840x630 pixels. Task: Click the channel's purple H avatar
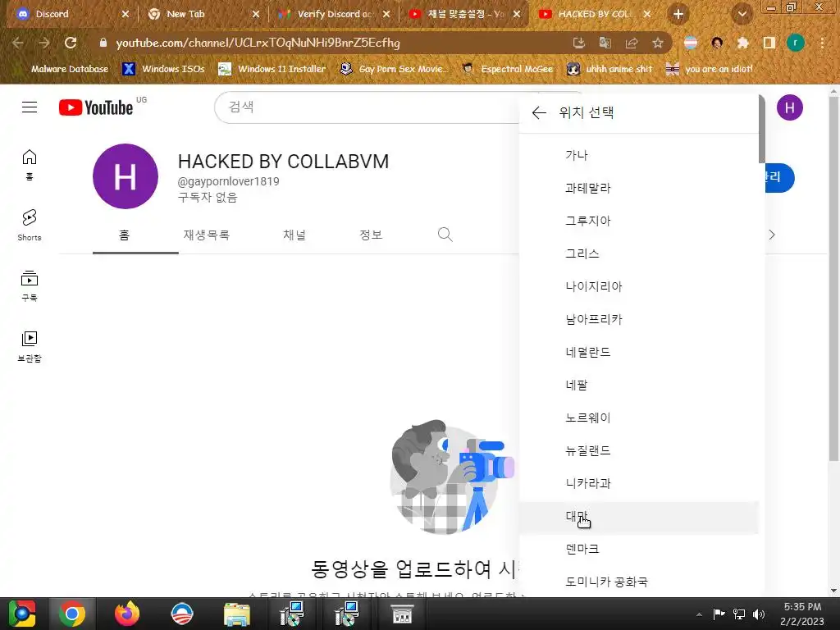click(x=126, y=176)
